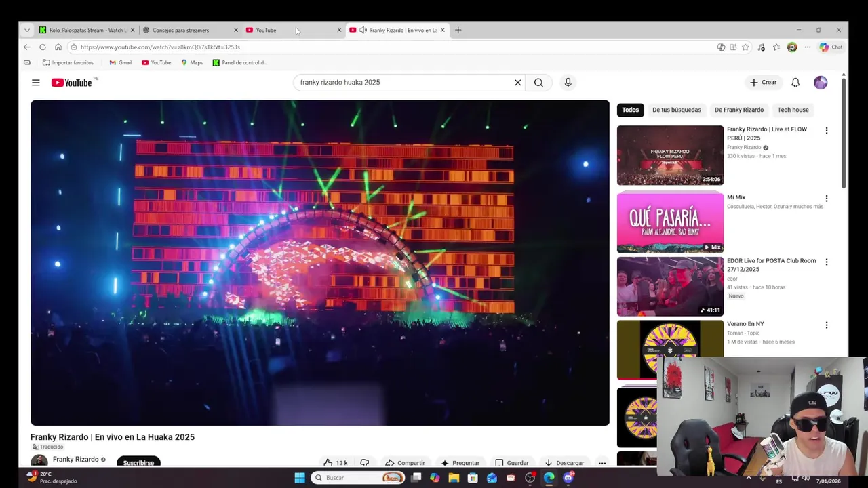
Task: Start voice search with the microphone
Action: tap(568, 83)
